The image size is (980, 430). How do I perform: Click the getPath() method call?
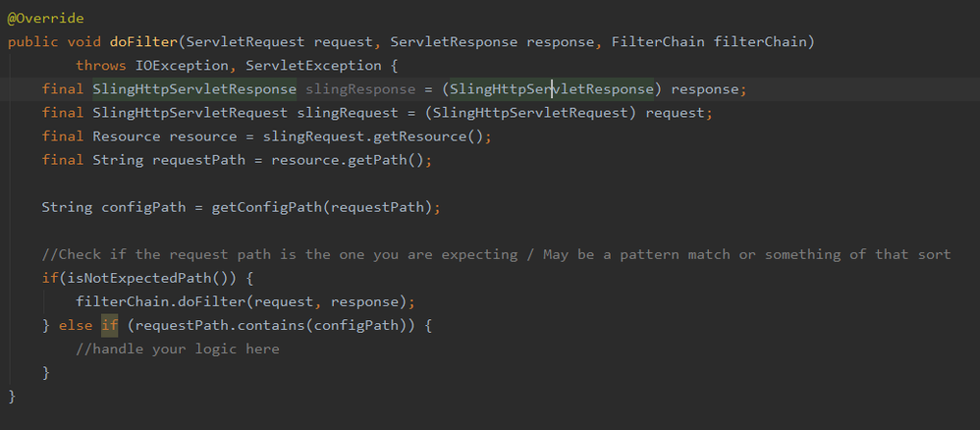click(390, 160)
